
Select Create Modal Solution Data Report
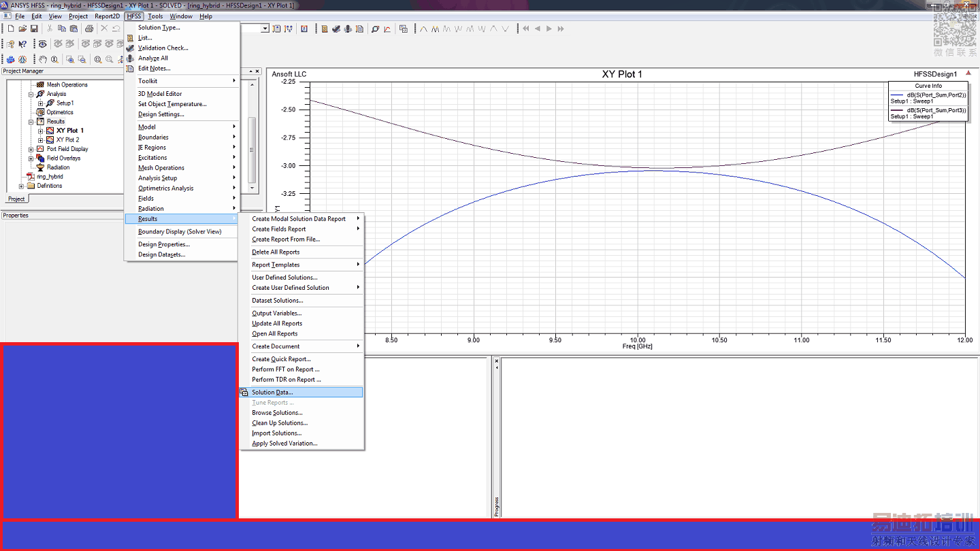point(299,219)
